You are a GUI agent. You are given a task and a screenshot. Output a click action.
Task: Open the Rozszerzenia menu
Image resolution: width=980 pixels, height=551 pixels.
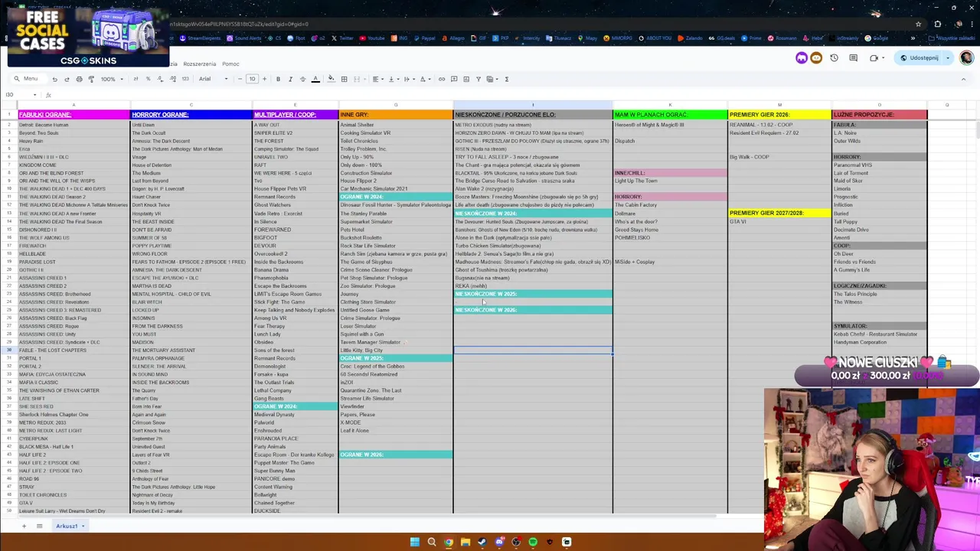(x=200, y=64)
